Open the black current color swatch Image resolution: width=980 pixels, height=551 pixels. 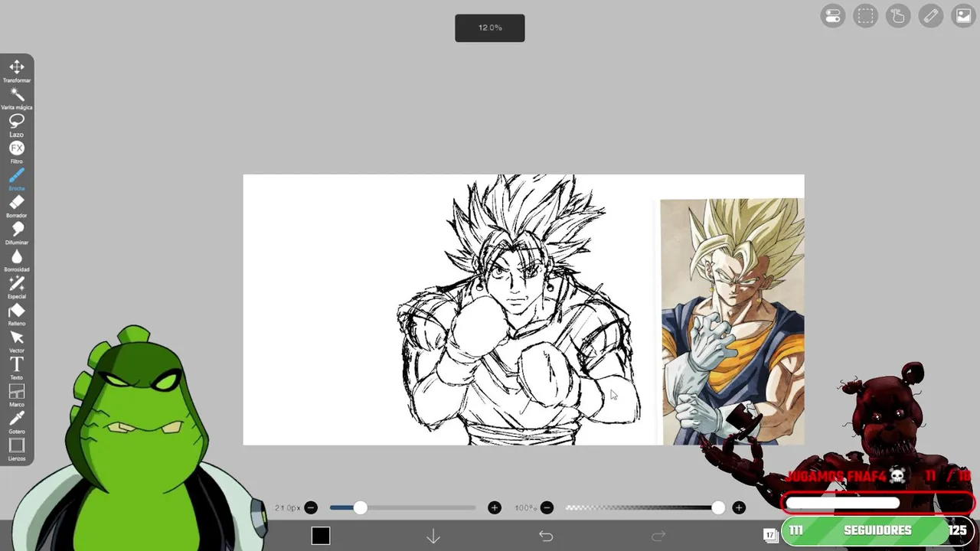pos(321,536)
